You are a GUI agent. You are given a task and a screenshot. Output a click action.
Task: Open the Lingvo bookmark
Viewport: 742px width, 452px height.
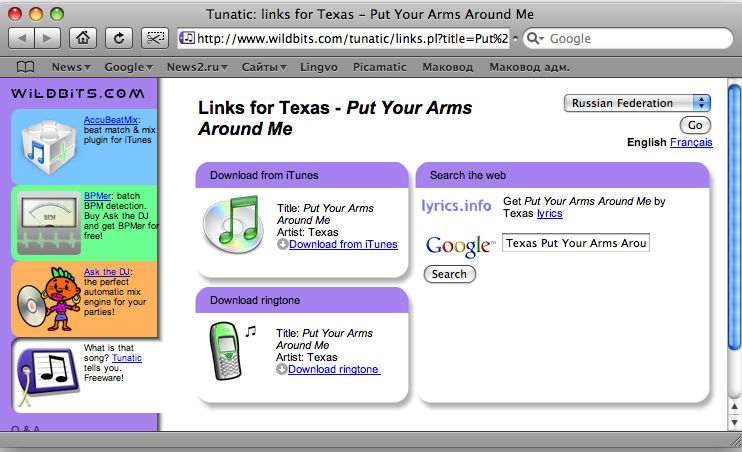coord(319,67)
